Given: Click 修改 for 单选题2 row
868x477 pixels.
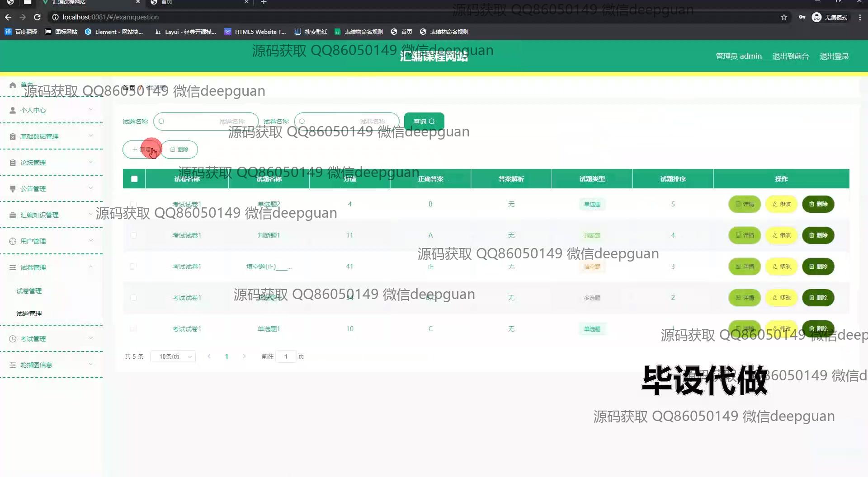Looking at the screenshot, I should tap(781, 204).
